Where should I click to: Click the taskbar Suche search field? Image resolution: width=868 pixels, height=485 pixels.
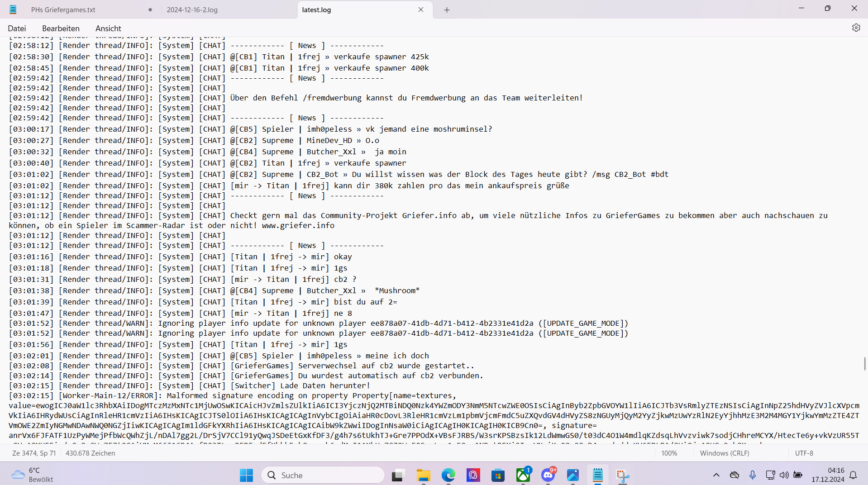pyautogui.click(x=323, y=475)
